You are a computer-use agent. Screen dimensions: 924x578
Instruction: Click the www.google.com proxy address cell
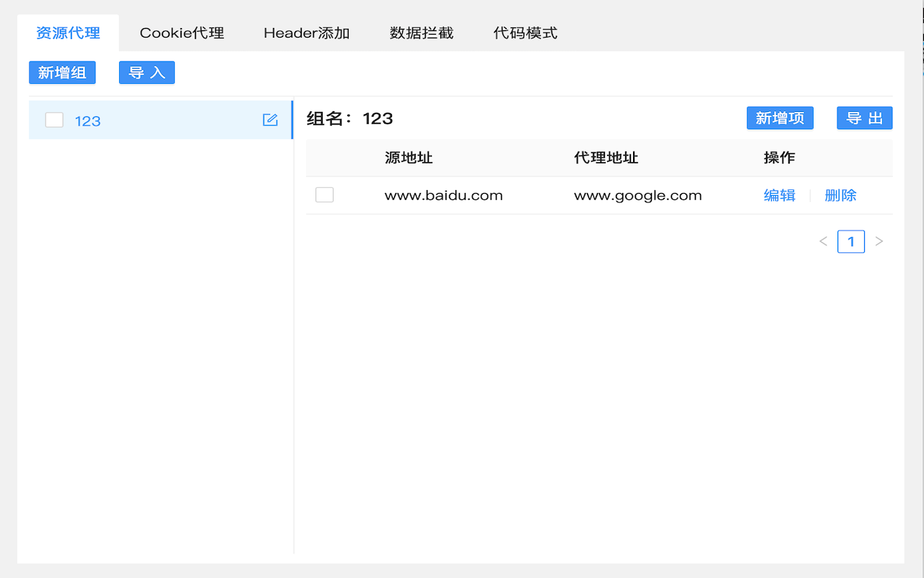click(x=637, y=194)
